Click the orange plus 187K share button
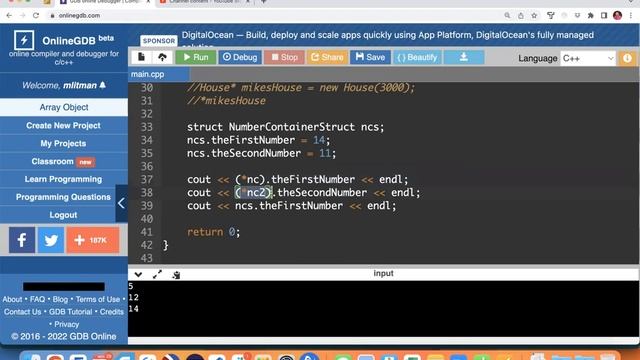 pyautogui.click(x=93, y=240)
